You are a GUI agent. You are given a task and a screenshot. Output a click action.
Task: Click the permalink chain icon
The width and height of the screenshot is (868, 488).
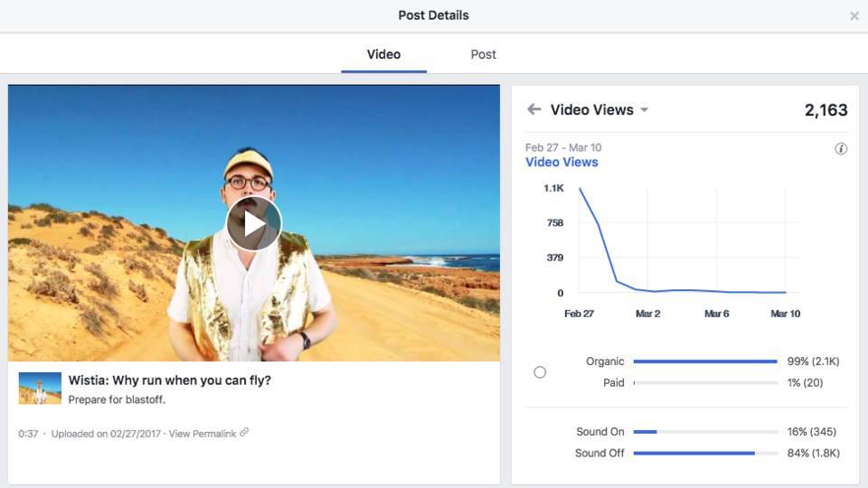244,433
